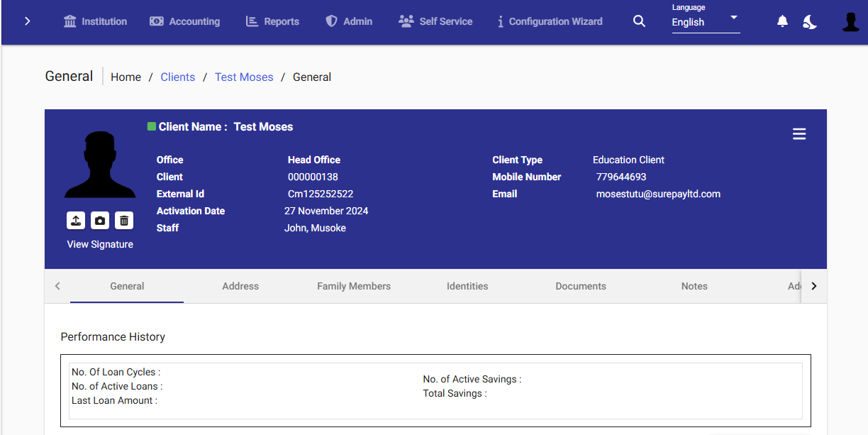Click the email mosestutu@surepayltd.com
The image size is (868, 435).
[x=658, y=194]
